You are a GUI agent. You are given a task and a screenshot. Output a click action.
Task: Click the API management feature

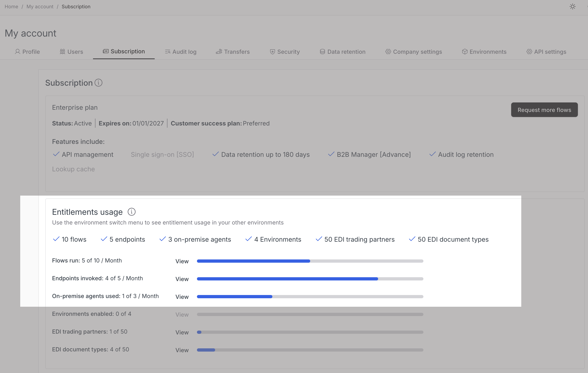point(83,154)
